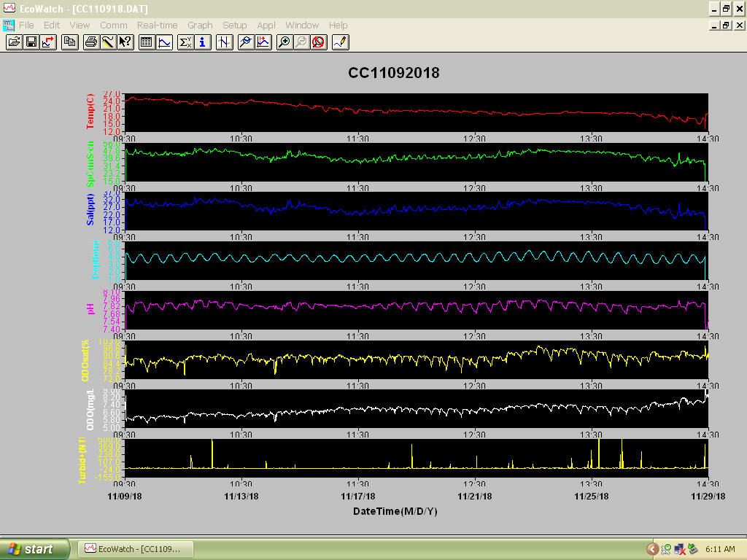This screenshot has width=747, height=560.
Task: Show the data table view icon
Action: 147,42
